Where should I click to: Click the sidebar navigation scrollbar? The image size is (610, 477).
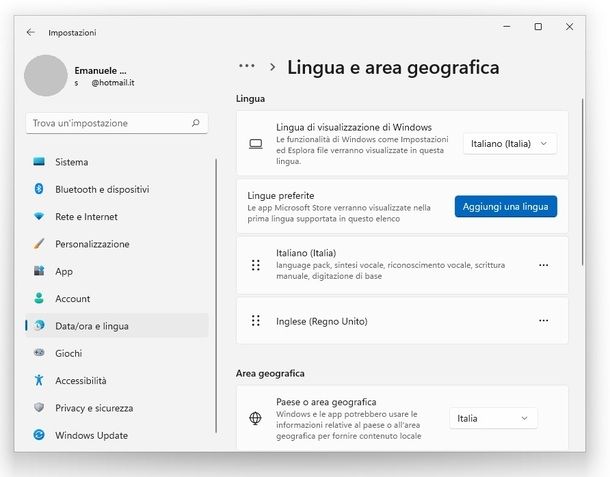[216, 296]
